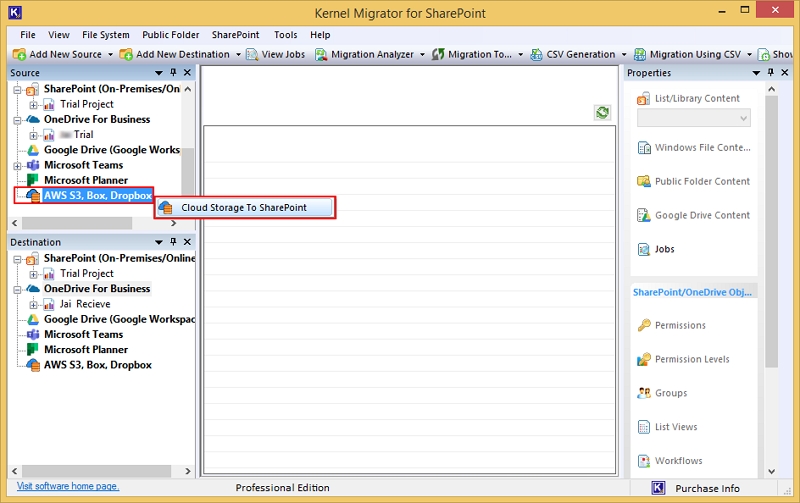Open the Public Folder menu

point(170,35)
